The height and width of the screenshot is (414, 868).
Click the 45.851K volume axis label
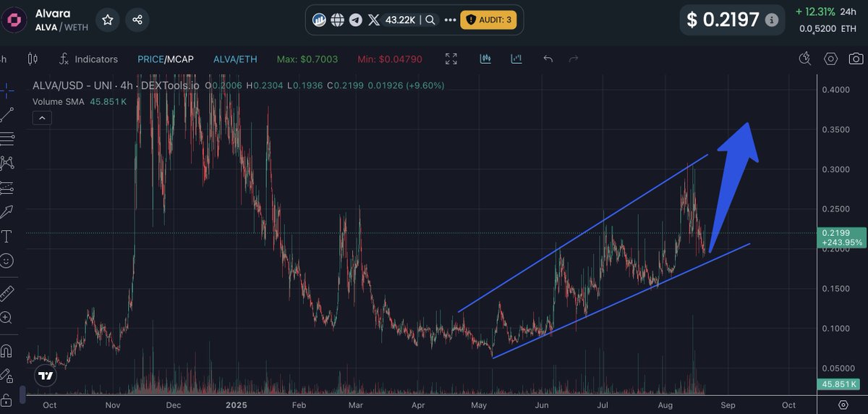tap(838, 384)
